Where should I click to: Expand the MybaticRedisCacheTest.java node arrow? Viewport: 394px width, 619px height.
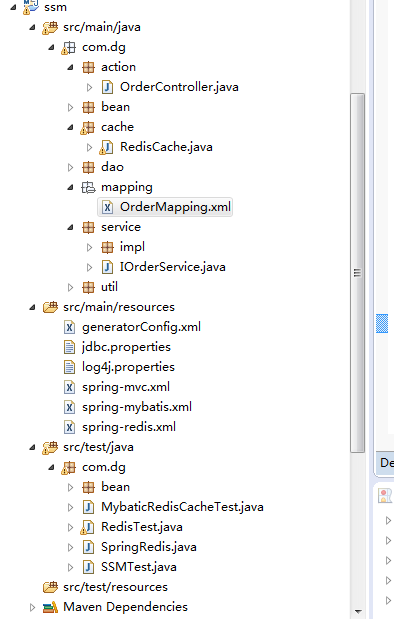click(71, 507)
